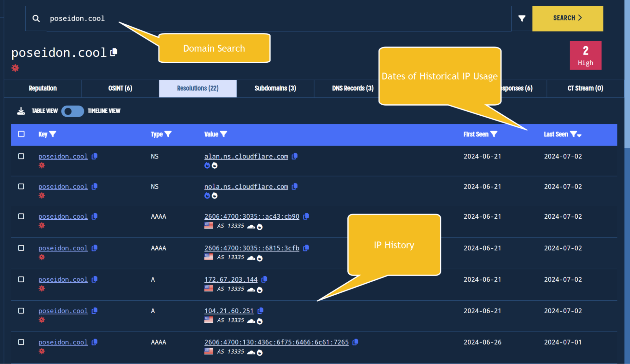Click cloud icon under 104.21.60.251
This screenshot has width=630, height=364.
coord(251,321)
